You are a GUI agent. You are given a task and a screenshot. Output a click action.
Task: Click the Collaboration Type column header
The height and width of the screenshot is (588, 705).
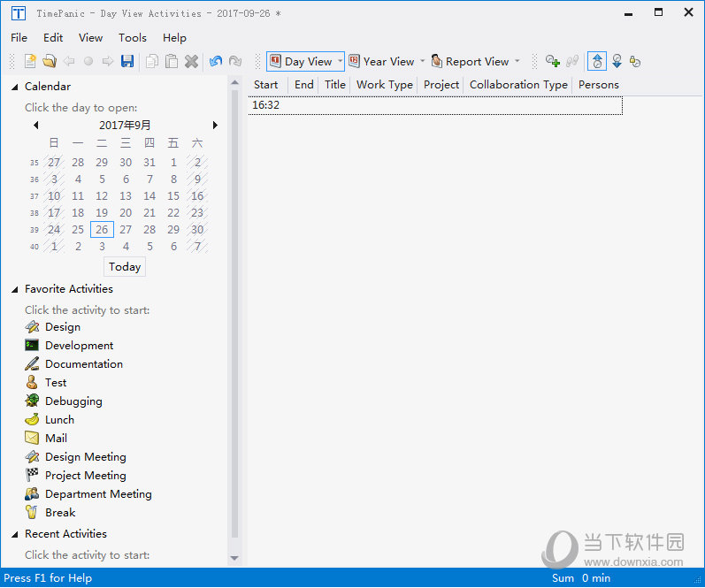[518, 85]
